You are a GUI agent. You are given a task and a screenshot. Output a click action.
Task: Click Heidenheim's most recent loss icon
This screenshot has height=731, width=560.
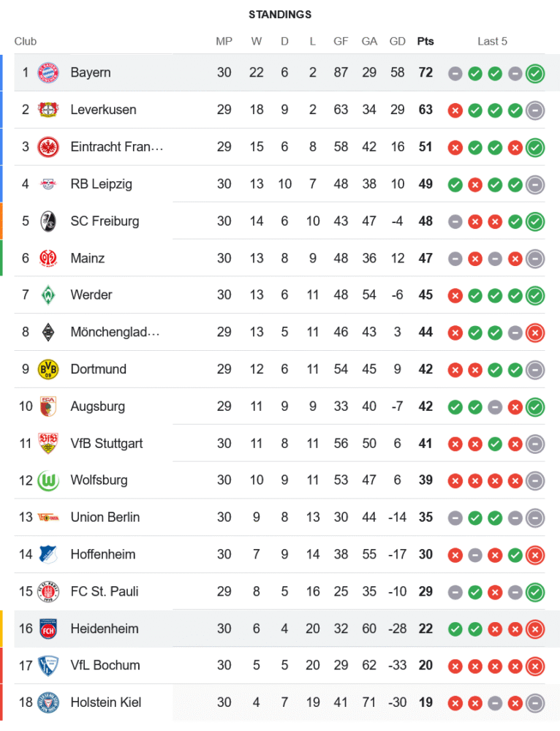tap(535, 629)
